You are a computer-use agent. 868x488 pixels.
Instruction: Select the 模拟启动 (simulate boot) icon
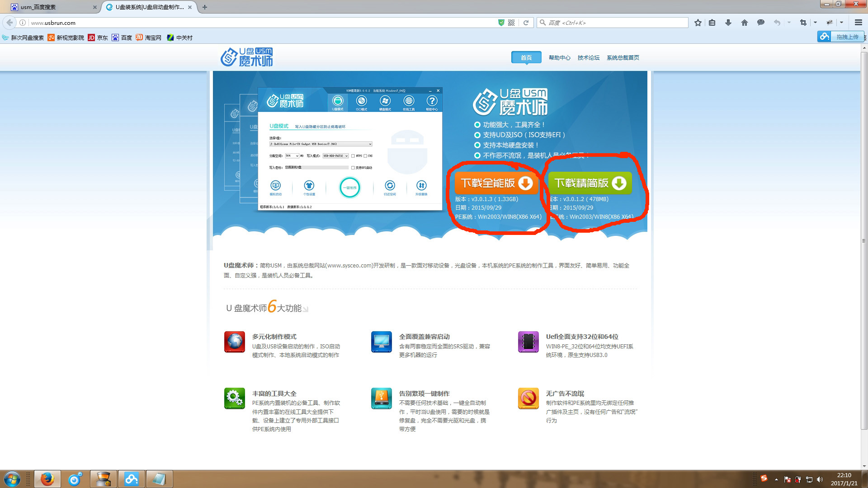tap(275, 186)
